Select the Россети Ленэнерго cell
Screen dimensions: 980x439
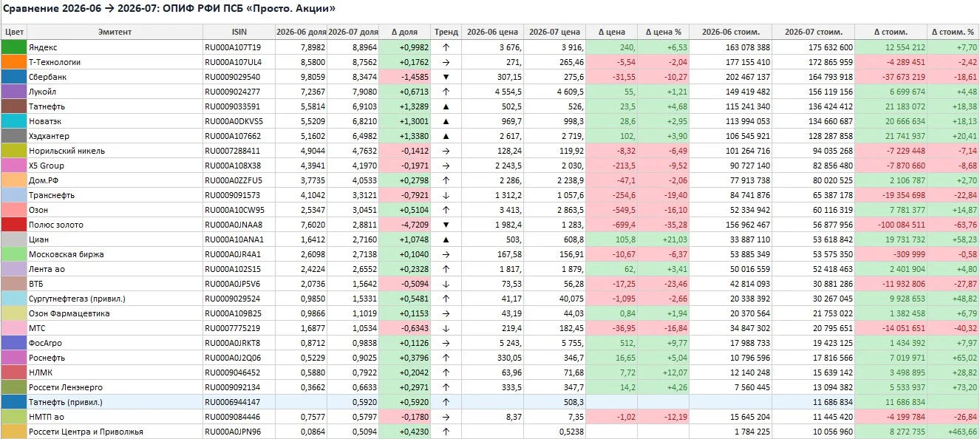(115, 387)
